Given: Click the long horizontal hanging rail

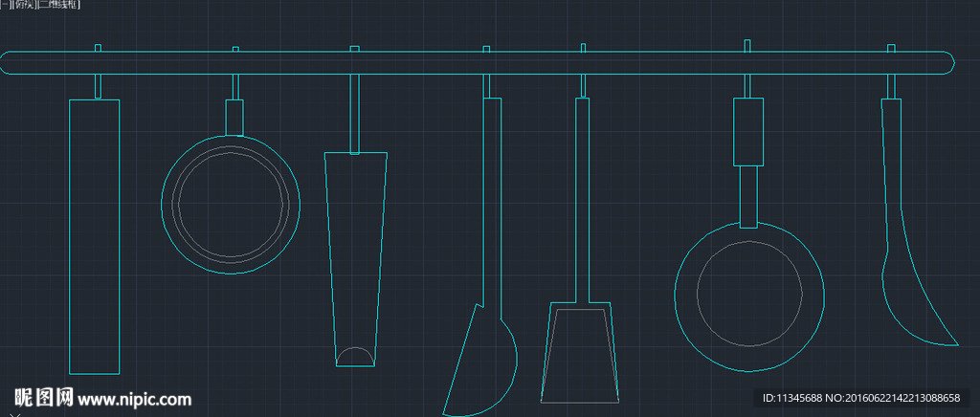Looking at the screenshot, I should (x=478, y=63).
